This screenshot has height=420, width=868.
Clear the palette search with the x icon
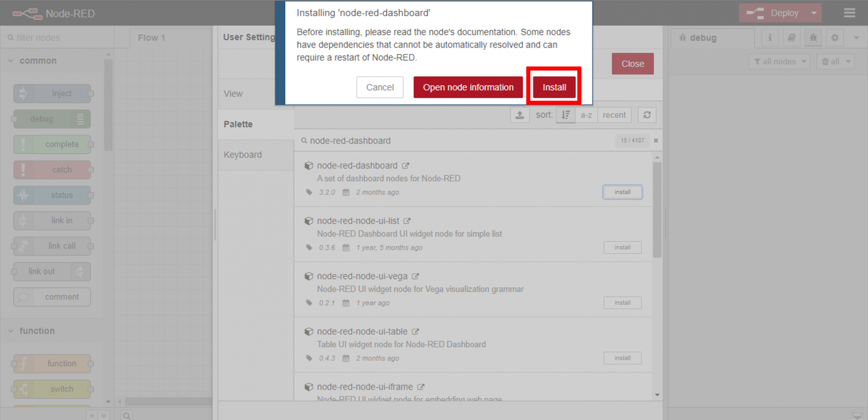(656, 141)
